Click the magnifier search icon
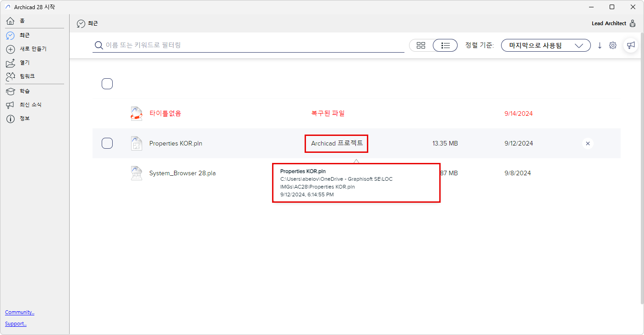Viewport: 644px width, 335px height. [98, 45]
